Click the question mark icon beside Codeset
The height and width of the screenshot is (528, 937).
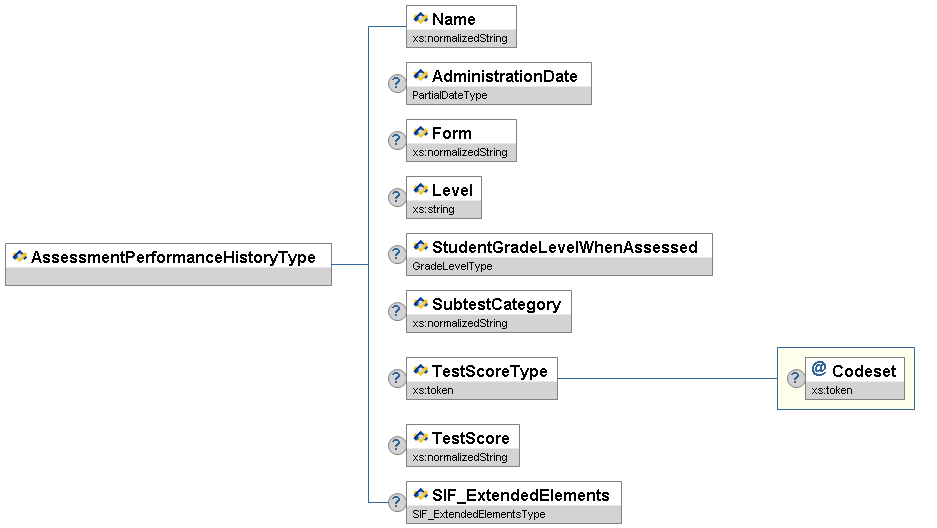pos(796,378)
